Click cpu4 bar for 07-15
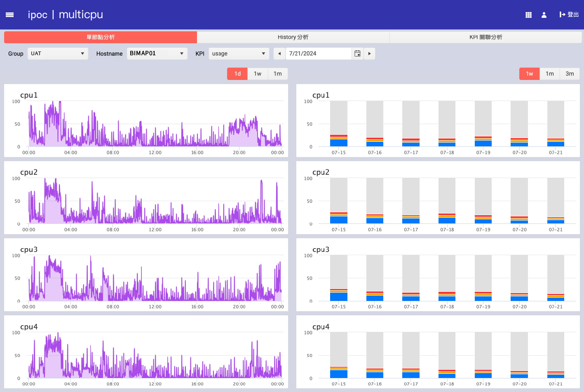This screenshot has height=392, width=584. (339, 355)
